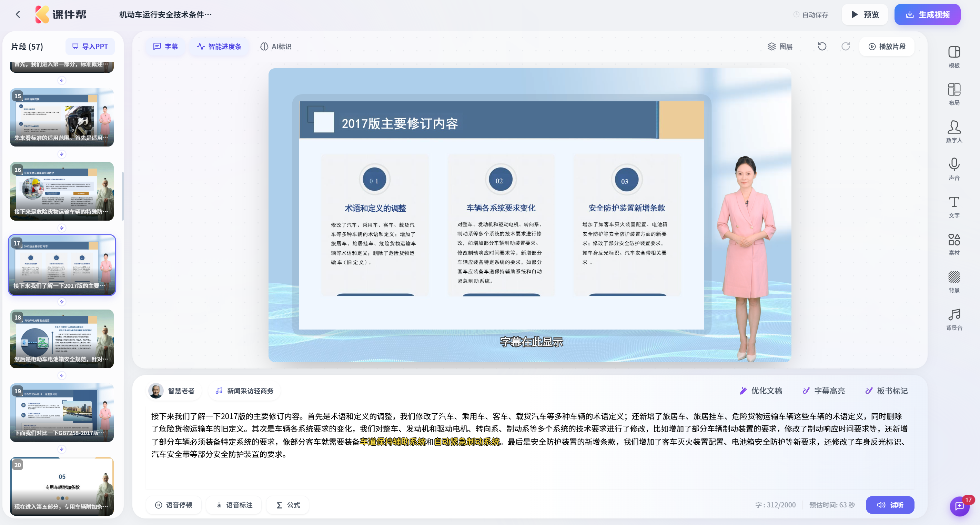Click highlighted text 自动紧急制动系统
Viewport: 980px width, 525px height.
pyautogui.click(x=467, y=441)
